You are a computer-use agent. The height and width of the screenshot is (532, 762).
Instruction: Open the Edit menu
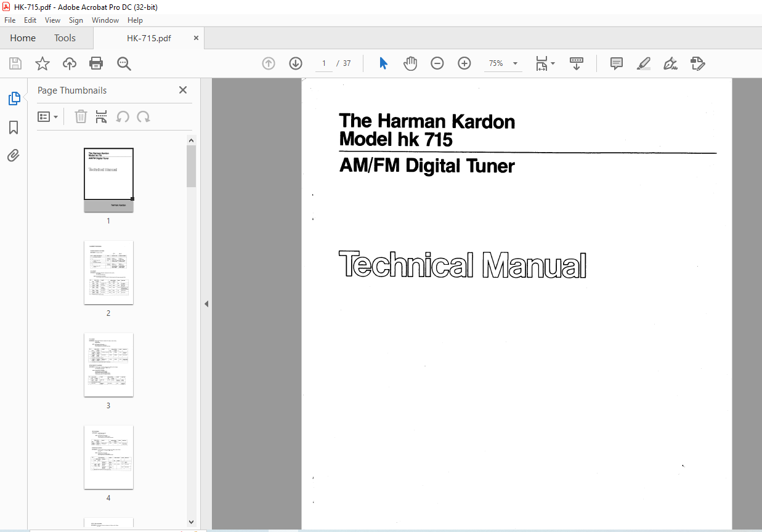[30, 20]
